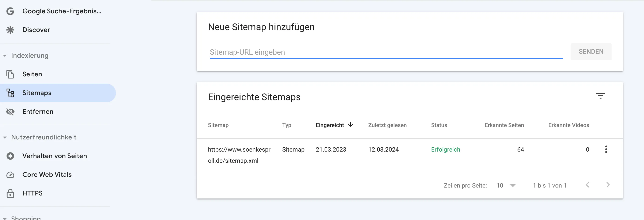
Task: Select the Discover asterisk icon
Action: click(x=10, y=29)
